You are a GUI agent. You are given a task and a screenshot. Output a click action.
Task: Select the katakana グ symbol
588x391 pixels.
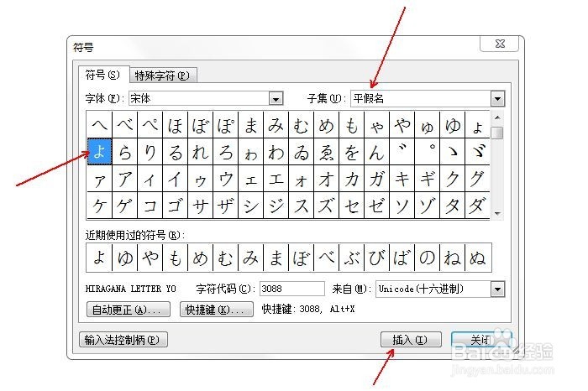[x=477, y=179]
